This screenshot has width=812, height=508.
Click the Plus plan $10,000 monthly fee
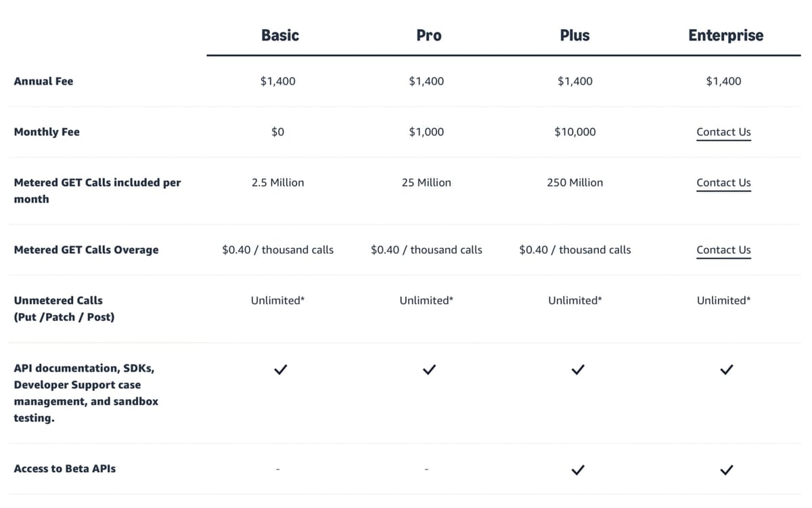coord(575,132)
